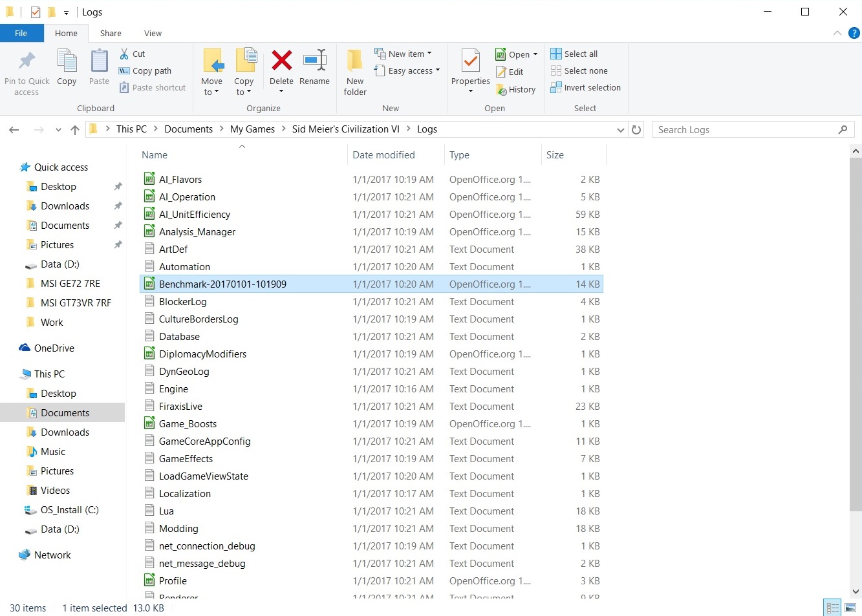Open the Recent locations dropdown arrow

[x=58, y=130]
